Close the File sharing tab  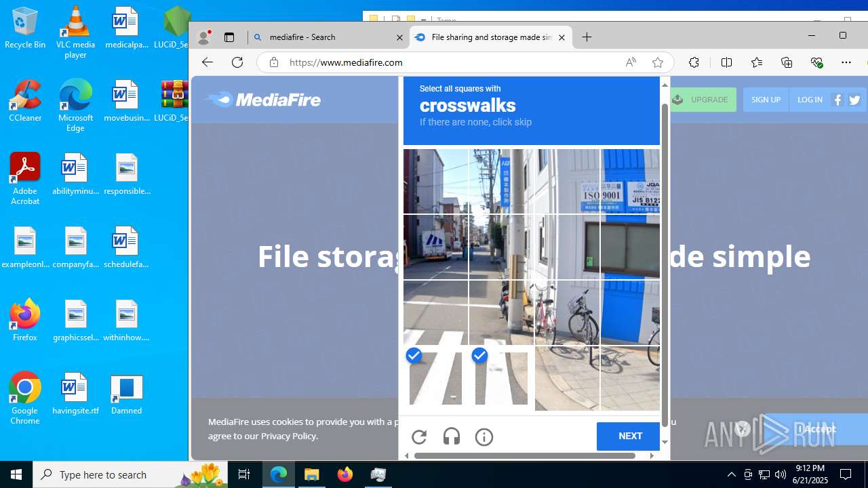pyautogui.click(x=561, y=37)
